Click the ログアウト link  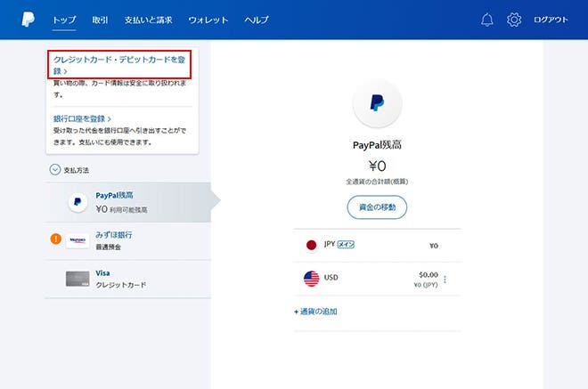click(x=550, y=20)
